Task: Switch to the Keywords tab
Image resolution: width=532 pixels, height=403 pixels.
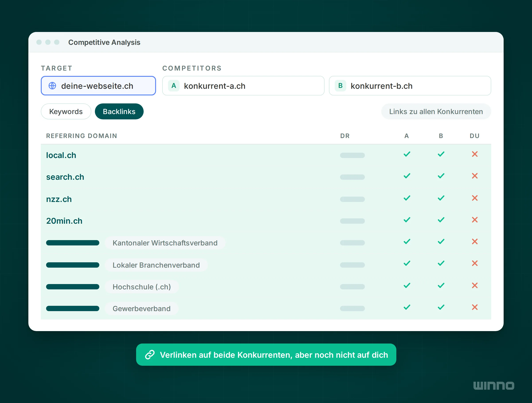Action: (66, 111)
